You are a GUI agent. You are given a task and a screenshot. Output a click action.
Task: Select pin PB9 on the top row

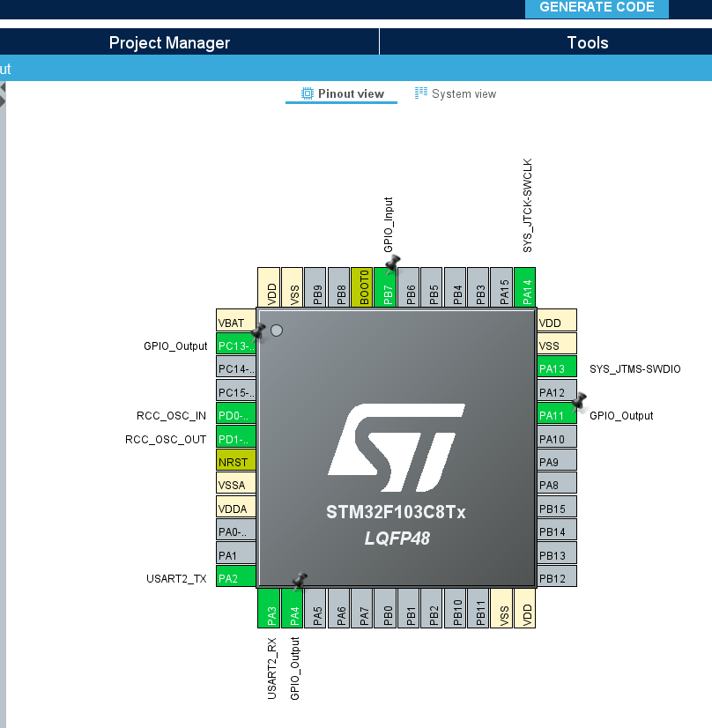315,287
